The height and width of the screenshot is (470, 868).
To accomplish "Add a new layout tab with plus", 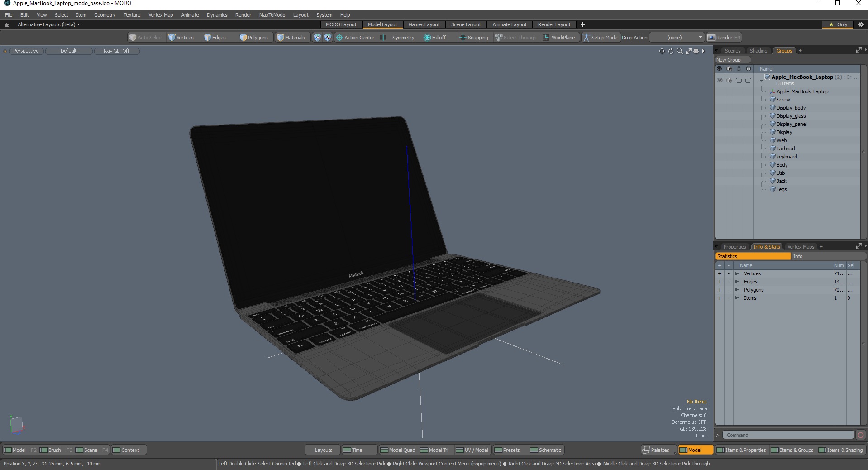I will coord(583,24).
